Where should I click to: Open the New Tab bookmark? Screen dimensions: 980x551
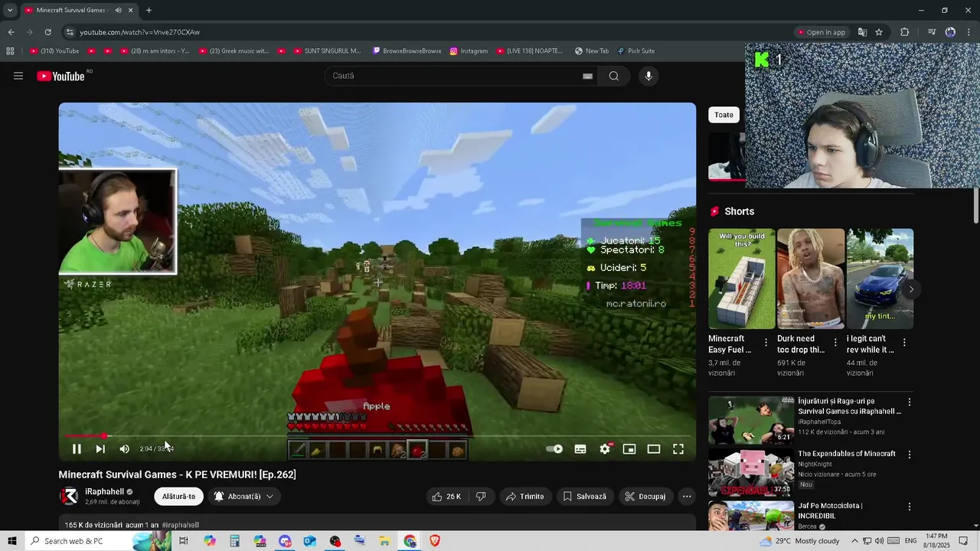pyautogui.click(x=591, y=51)
